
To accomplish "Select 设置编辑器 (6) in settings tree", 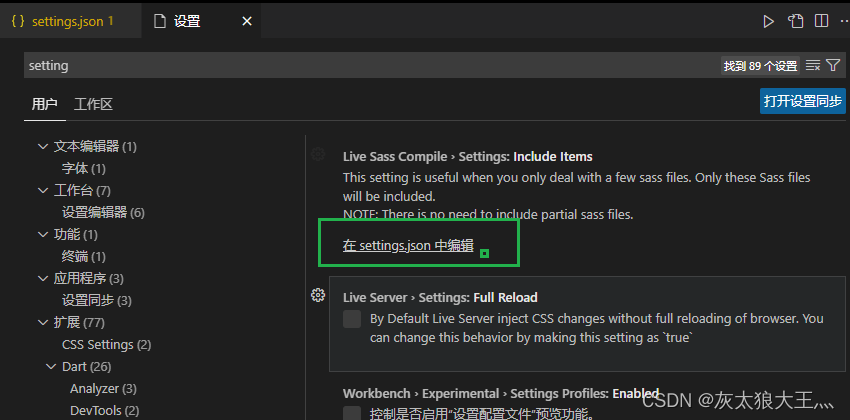I will point(103,212).
